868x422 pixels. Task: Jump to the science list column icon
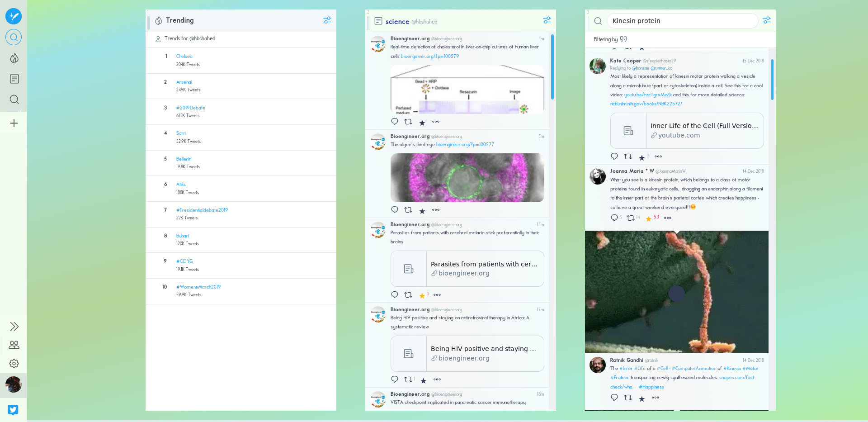pos(14,79)
